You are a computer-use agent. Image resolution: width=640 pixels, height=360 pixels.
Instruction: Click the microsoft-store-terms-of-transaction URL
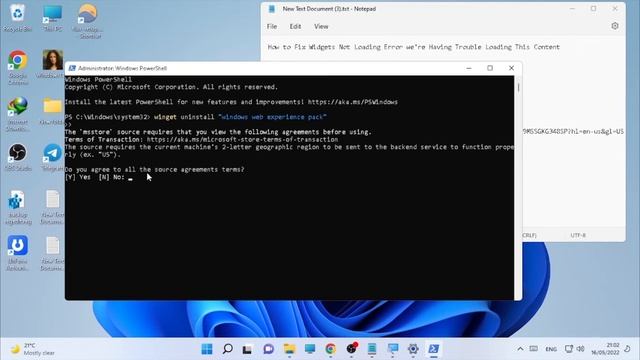pyautogui.click(x=242, y=140)
